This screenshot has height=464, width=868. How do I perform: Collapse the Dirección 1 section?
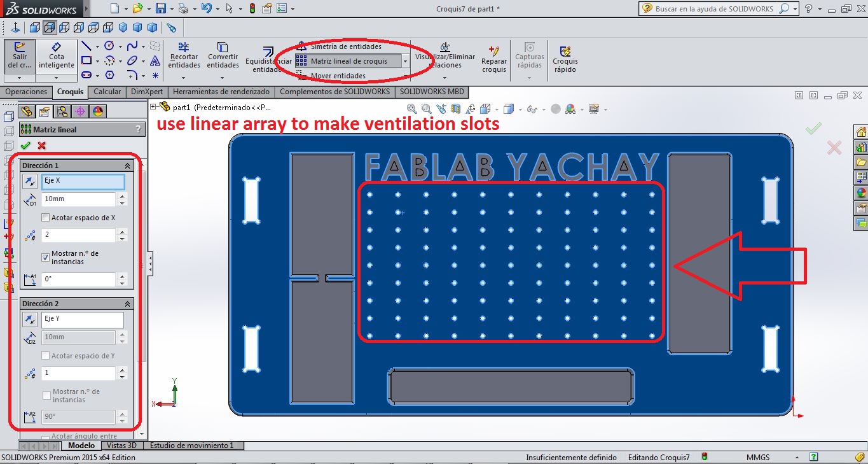(127, 165)
